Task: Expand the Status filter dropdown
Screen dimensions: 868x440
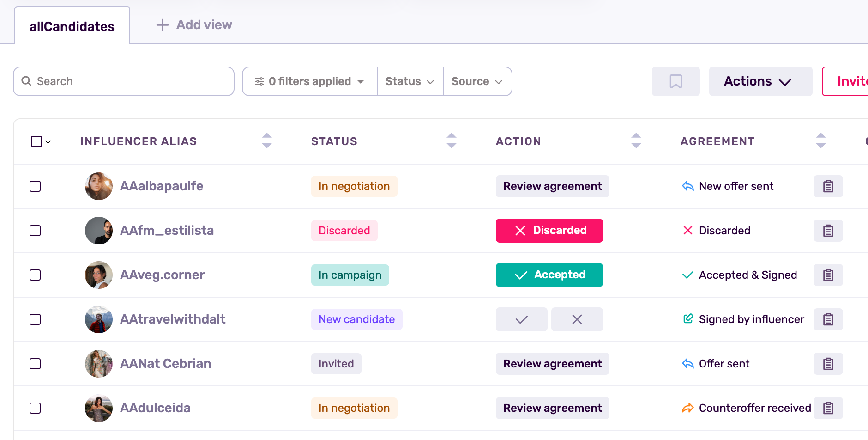Action: (x=410, y=81)
